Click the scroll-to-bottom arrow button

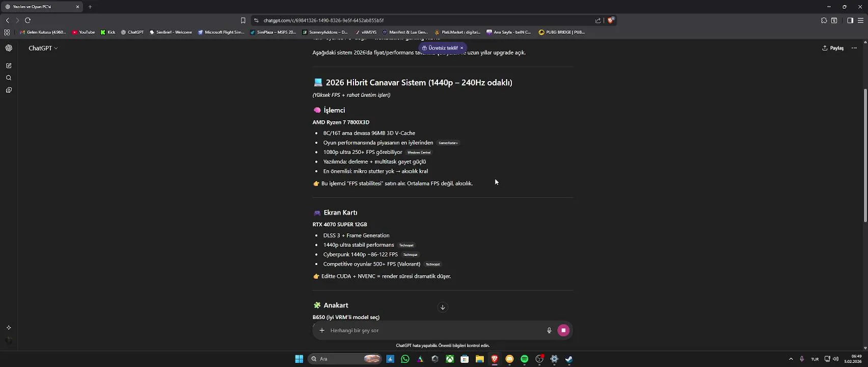[x=443, y=307]
